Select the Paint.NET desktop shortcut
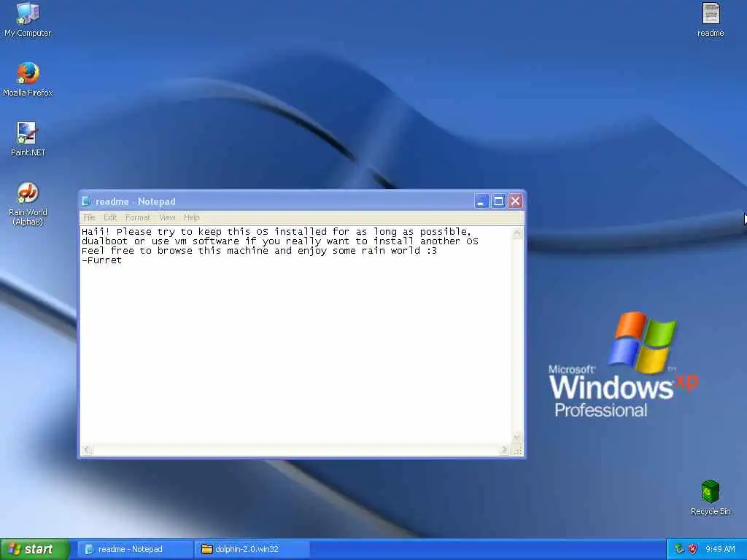747x560 pixels. [28, 139]
